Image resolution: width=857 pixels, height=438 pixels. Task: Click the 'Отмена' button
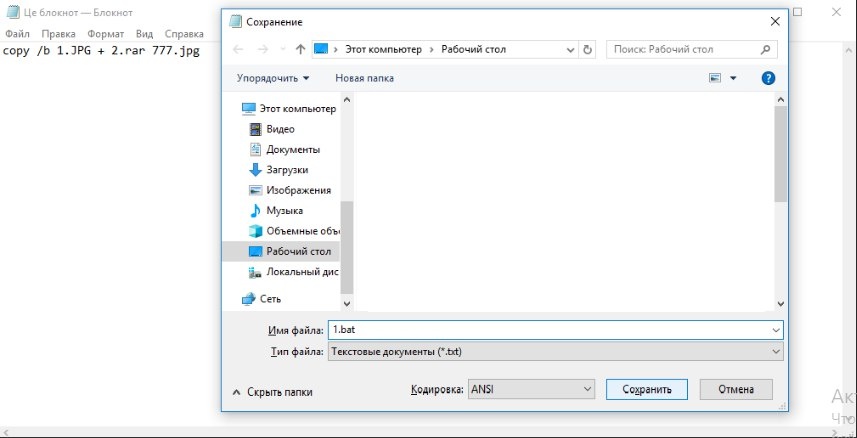736,389
